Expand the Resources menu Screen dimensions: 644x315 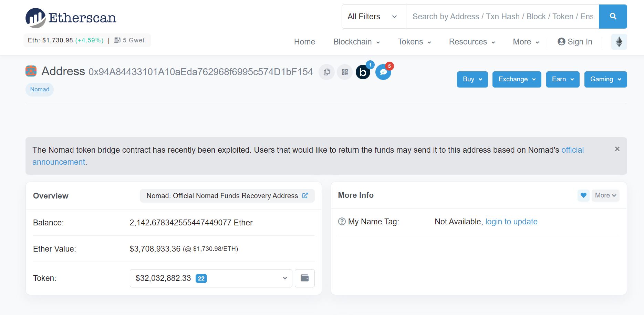pyautogui.click(x=472, y=42)
